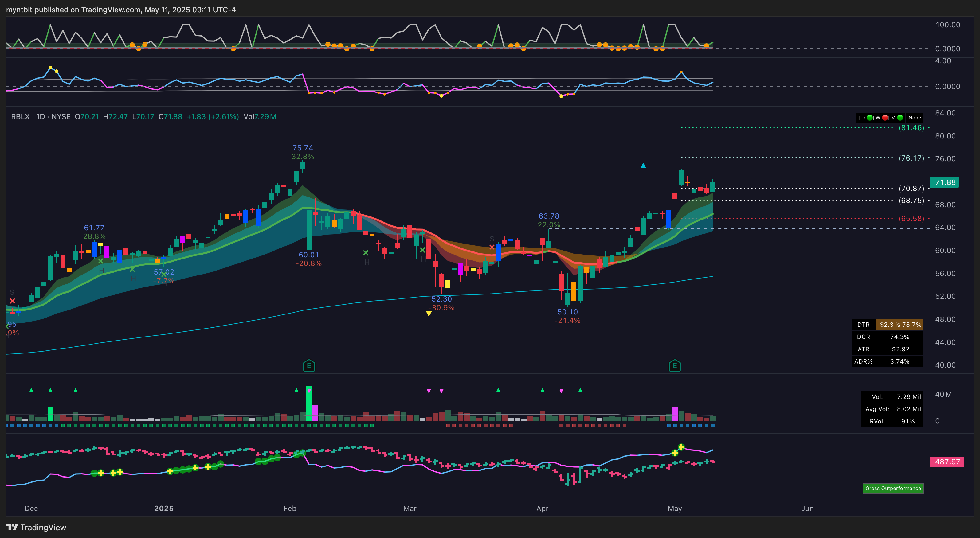Screen dimensions: 980x538
Task: Click the green monthly trend dot
Action: [x=900, y=118]
